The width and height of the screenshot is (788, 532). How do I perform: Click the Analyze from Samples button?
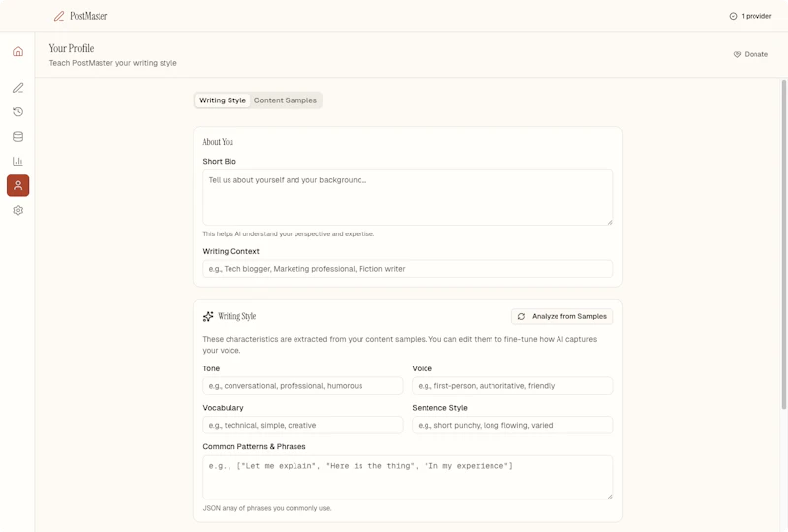[561, 317]
